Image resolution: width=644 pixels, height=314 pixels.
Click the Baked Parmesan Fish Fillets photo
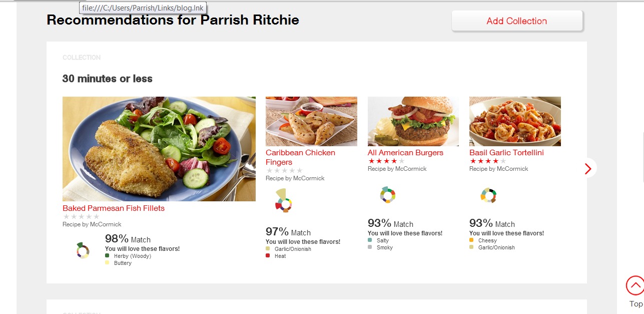coord(159,149)
